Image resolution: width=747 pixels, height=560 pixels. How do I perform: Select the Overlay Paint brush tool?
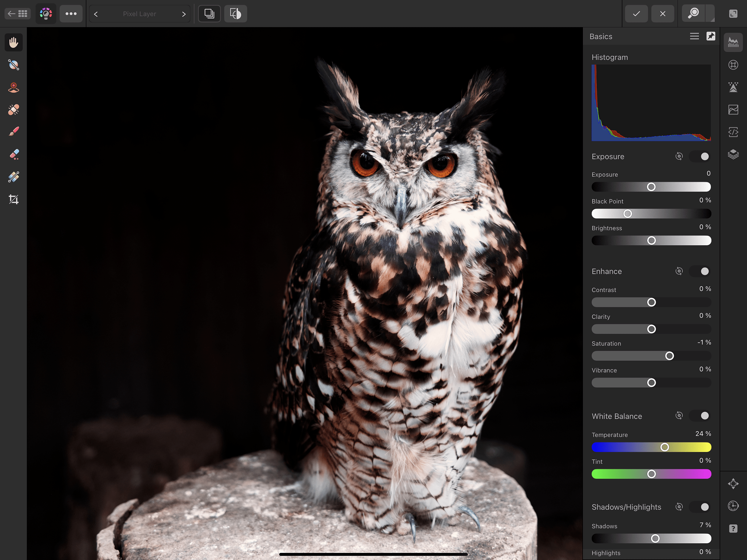13,132
